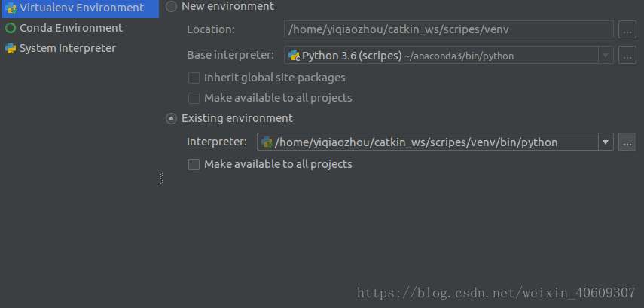Browse for existing Interpreter with ellipsis button
The height and width of the screenshot is (308, 644).
point(627,142)
